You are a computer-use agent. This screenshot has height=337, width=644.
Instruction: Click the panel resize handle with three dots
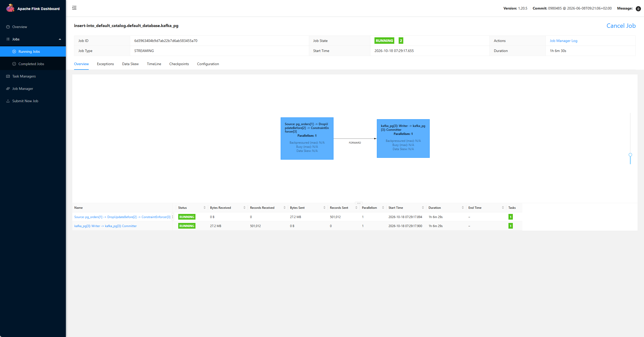tap(359, 203)
